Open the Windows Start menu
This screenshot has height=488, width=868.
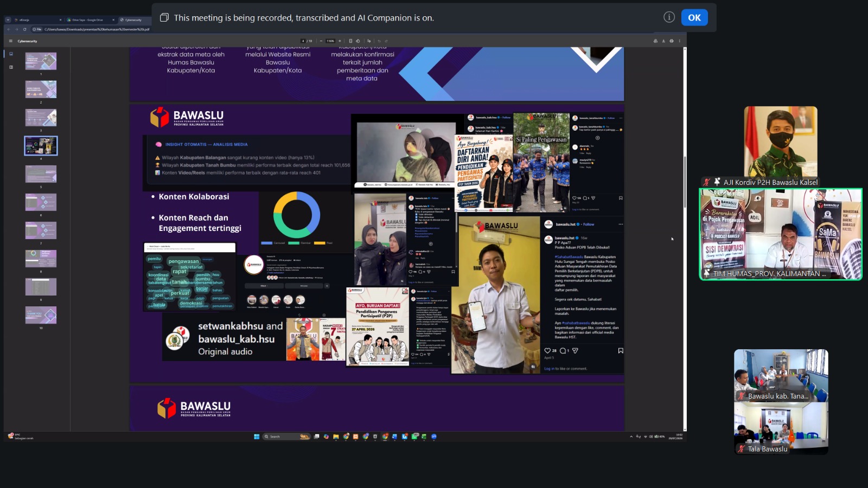tap(257, 436)
